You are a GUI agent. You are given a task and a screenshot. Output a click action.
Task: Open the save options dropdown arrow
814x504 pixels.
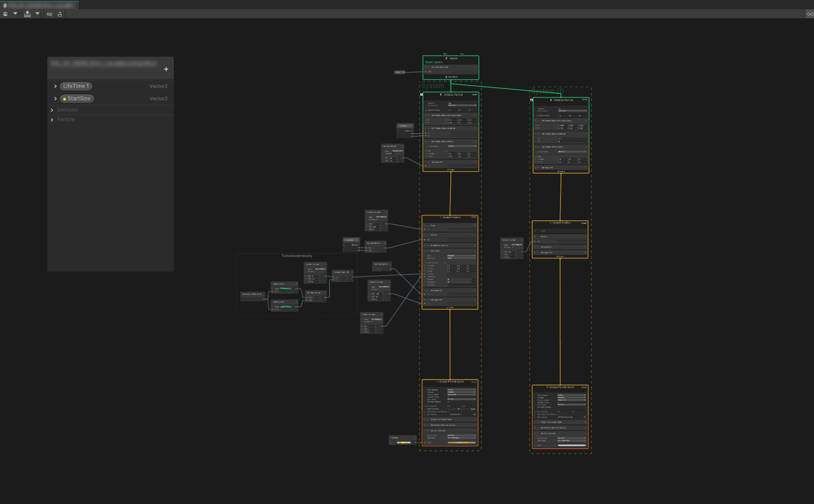(x=15, y=14)
